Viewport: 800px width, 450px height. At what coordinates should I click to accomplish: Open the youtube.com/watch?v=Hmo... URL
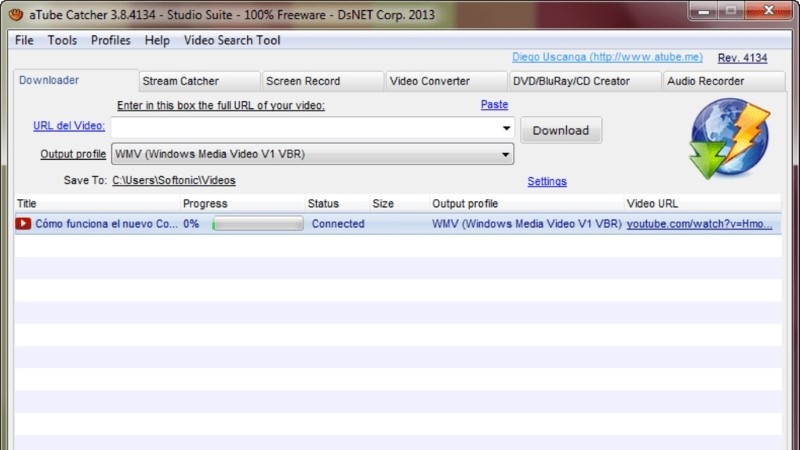699,224
